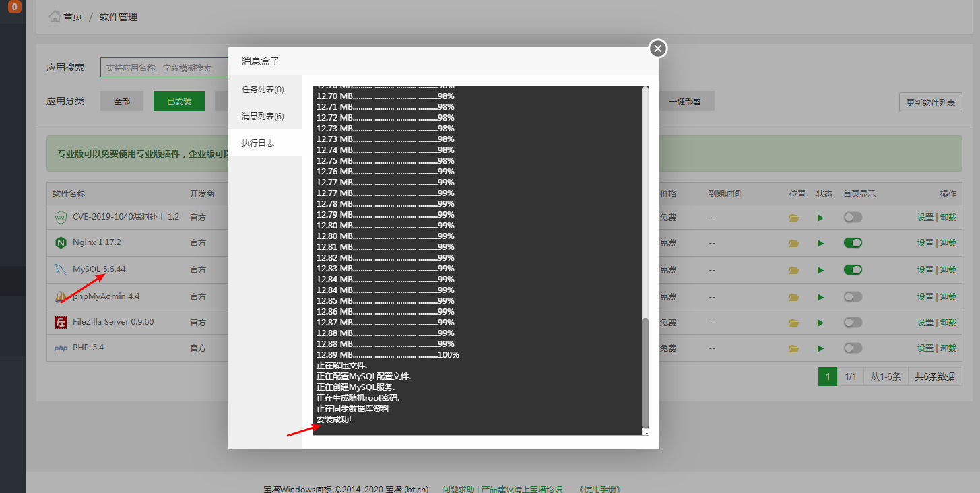The width and height of the screenshot is (980, 493).
Task: Select the execution log tab (执行日志)
Action: pyautogui.click(x=265, y=143)
